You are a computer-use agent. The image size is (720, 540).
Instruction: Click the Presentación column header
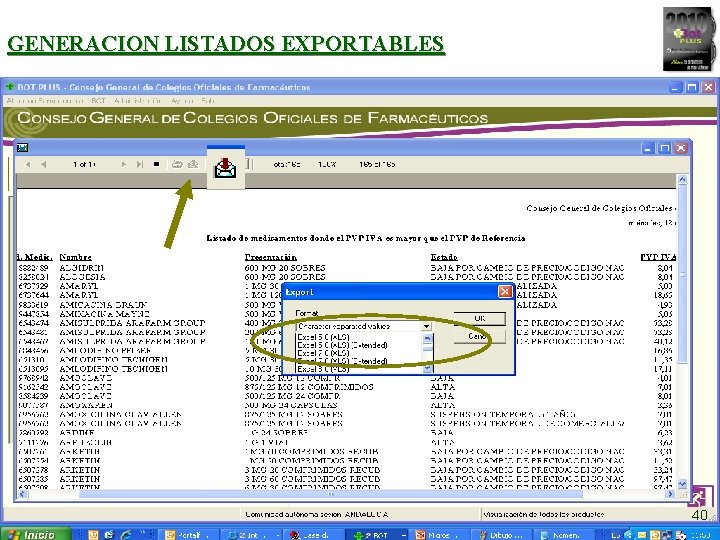270,257
